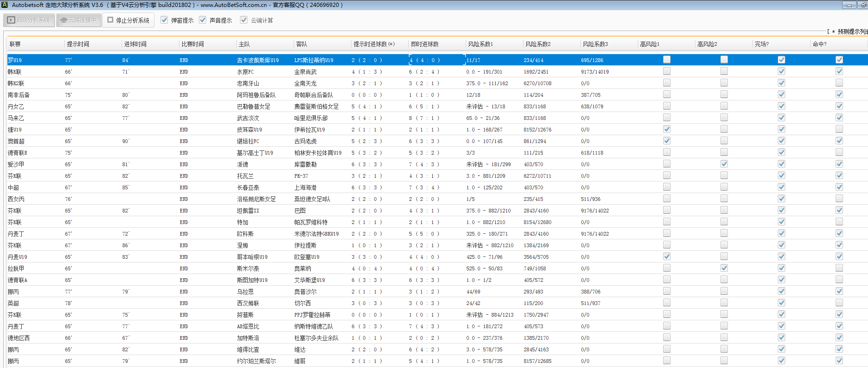Toggle the 声音提示 checkbox
This screenshot has height=368, width=868.
[x=203, y=20]
